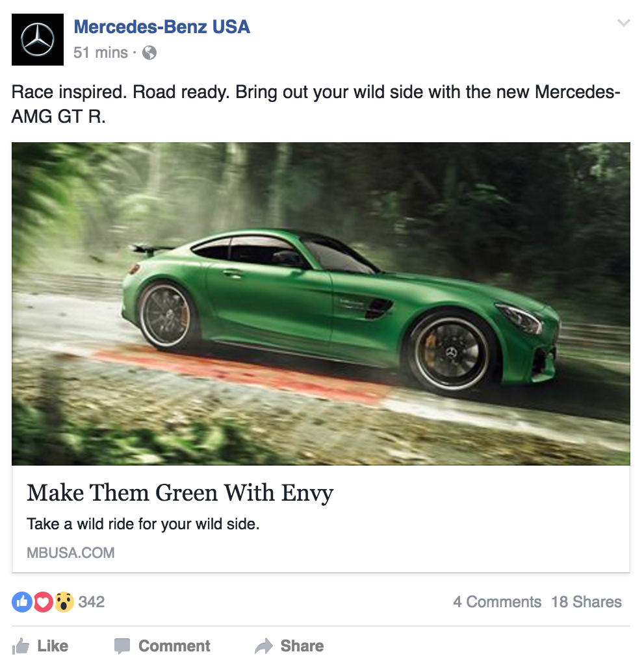The width and height of the screenshot is (644, 665).
Task: Click the 51 mins timestamp
Action: [x=100, y=53]
